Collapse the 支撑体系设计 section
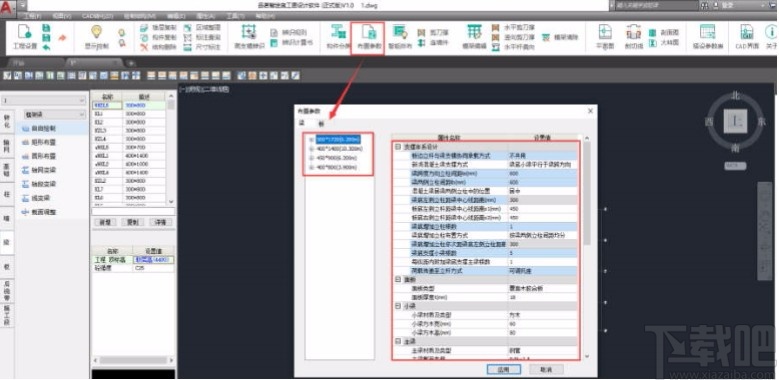This screenshot has width=779, height=380. coord(398,147)
